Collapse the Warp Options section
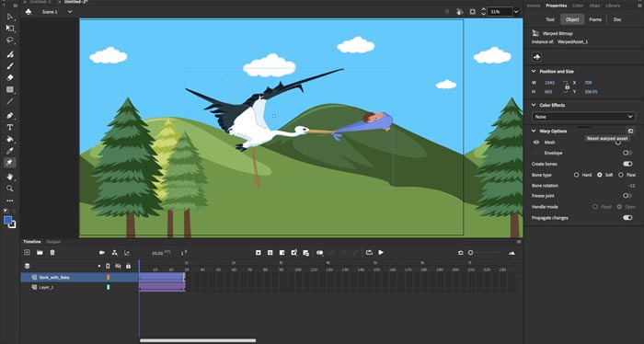This screenshot has width=644, height=344. [534, 131]
